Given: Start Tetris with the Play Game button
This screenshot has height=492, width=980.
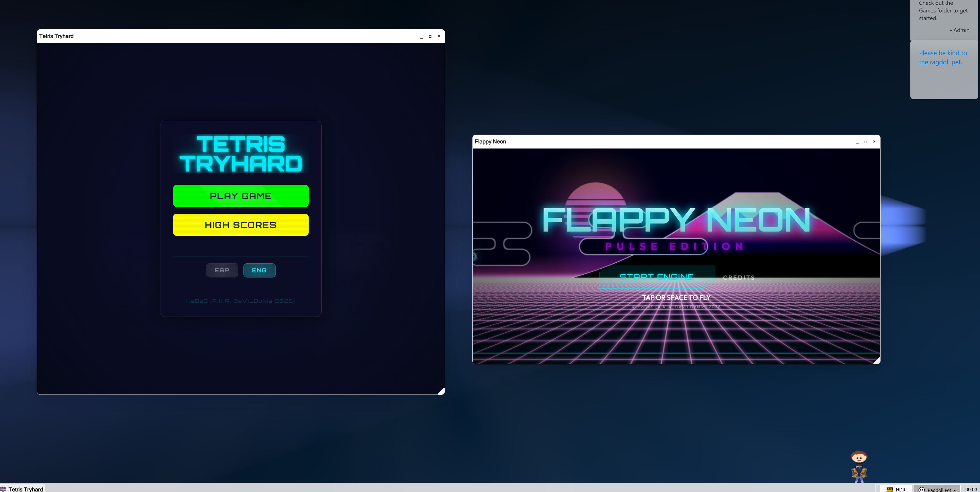Looking at the screenshot, I should coord(240,196).
